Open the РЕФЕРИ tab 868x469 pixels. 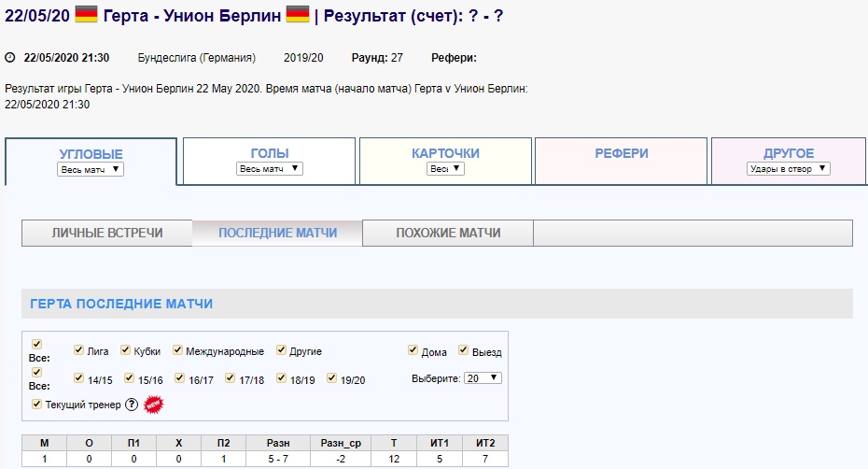(x=622, y=153)
